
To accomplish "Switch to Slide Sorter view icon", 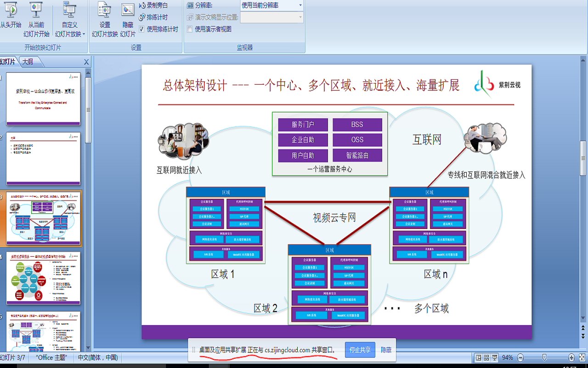I will 487,357.
